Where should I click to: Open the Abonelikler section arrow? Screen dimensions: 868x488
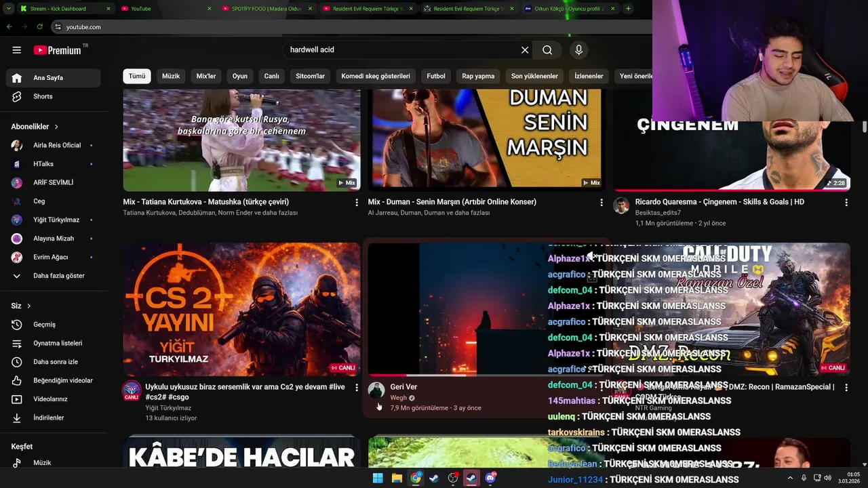[56, 127]
